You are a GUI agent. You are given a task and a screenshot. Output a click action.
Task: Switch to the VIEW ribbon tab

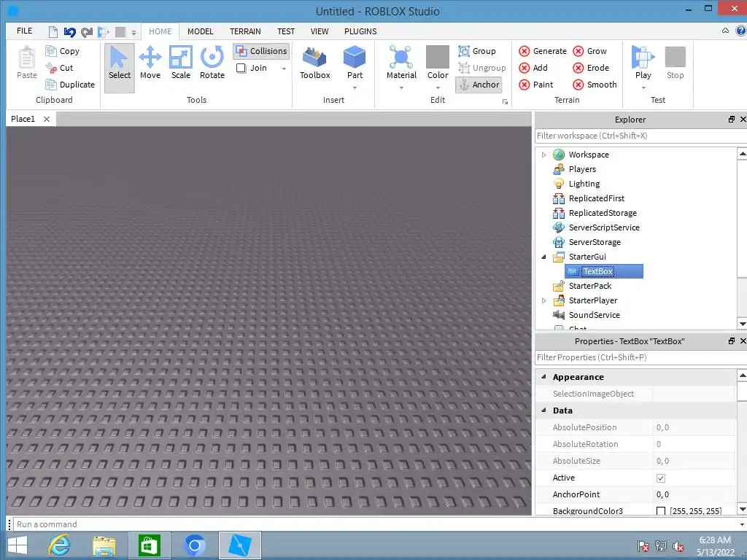(320, 31)
